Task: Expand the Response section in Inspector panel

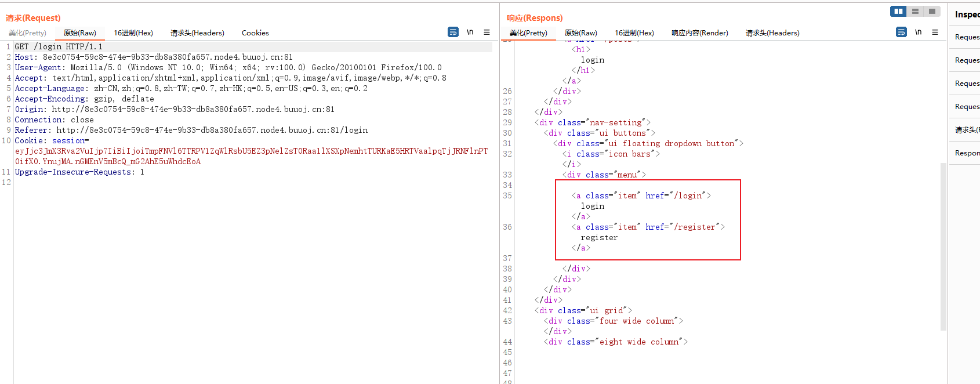Action: [966, 153]
